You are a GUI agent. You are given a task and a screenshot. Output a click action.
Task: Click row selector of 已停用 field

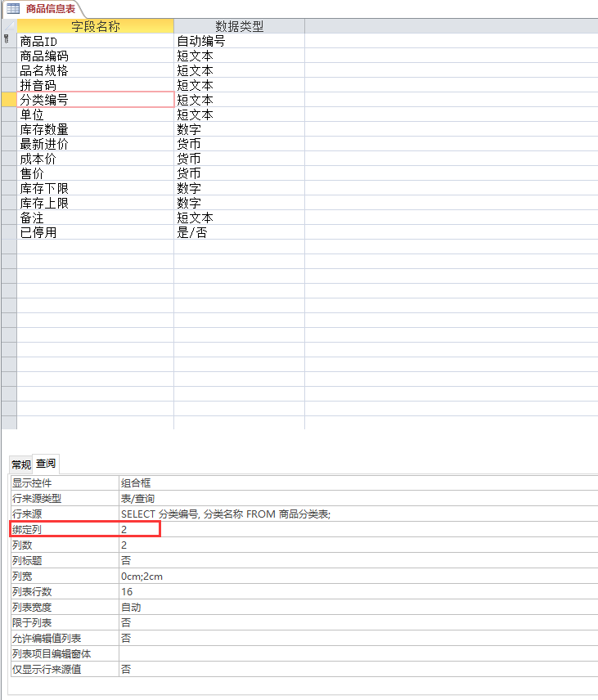pyautogui.click(x=9, y=232)
